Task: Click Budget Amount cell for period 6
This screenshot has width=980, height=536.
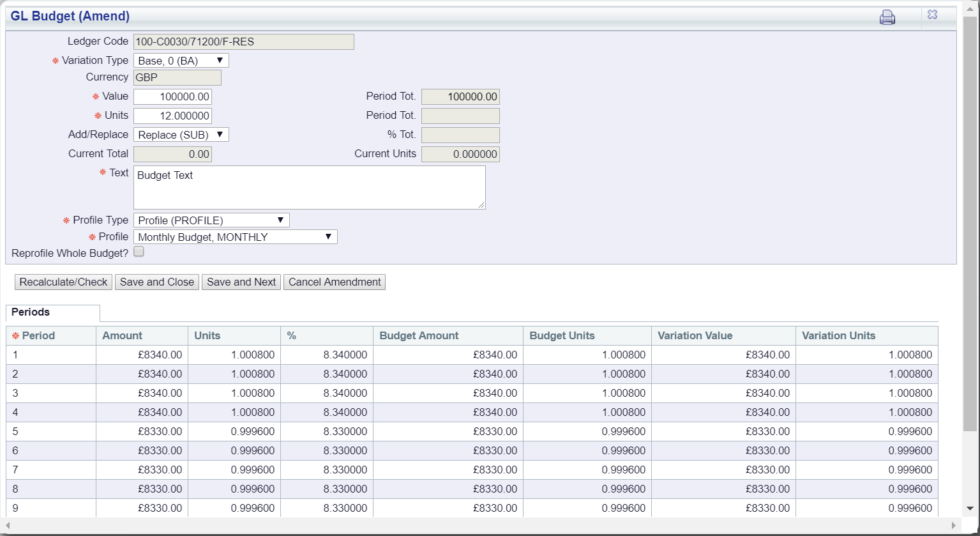Action: click(x=448, y=450)
